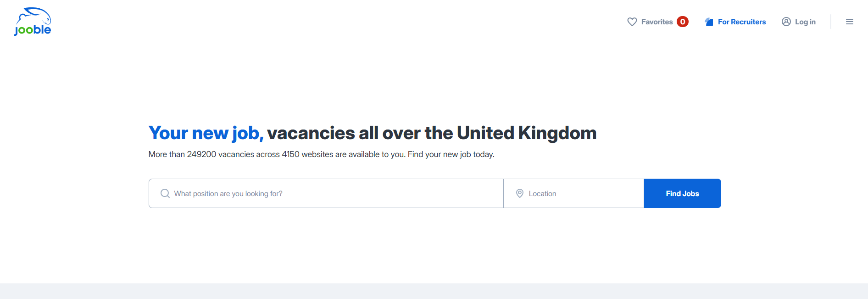Click the jooble wordmark text

click(33, 30)
